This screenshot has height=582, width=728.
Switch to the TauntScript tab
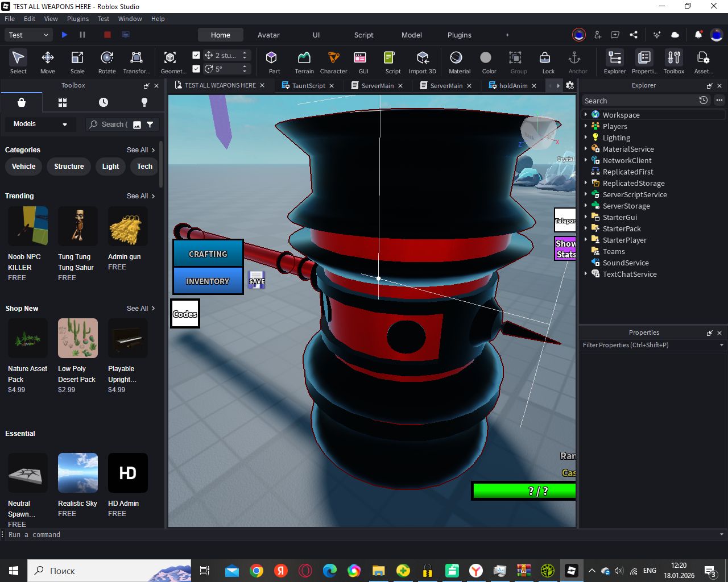pos(308,86)
